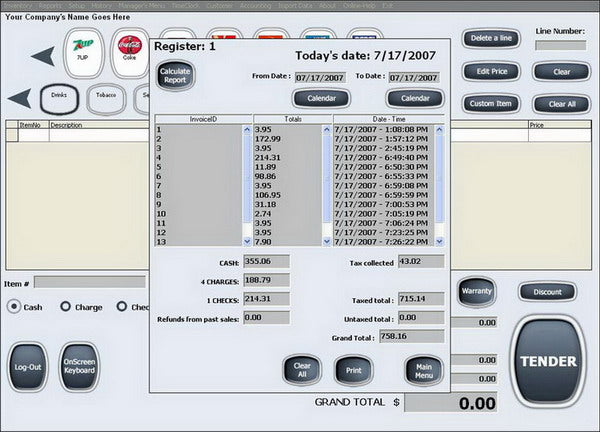Open Calendar for From Date
The image size is (600, 432).
pyautogui.click(x=321, y=98)
